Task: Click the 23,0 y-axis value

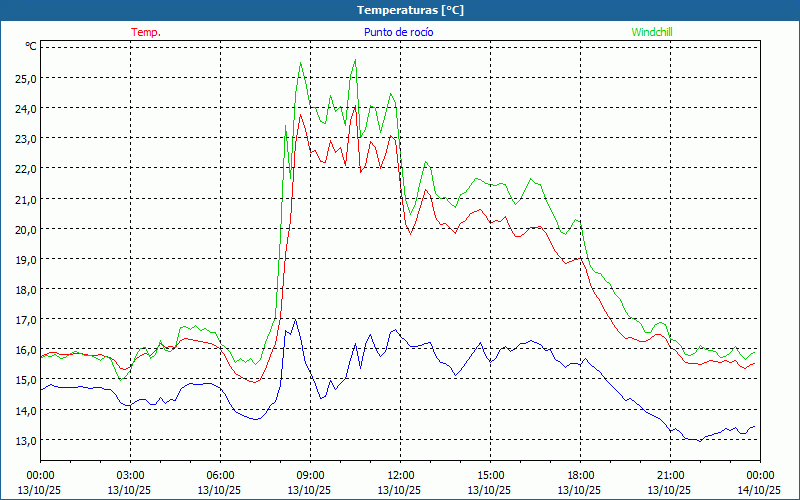Action: click(x=24, y=138)
